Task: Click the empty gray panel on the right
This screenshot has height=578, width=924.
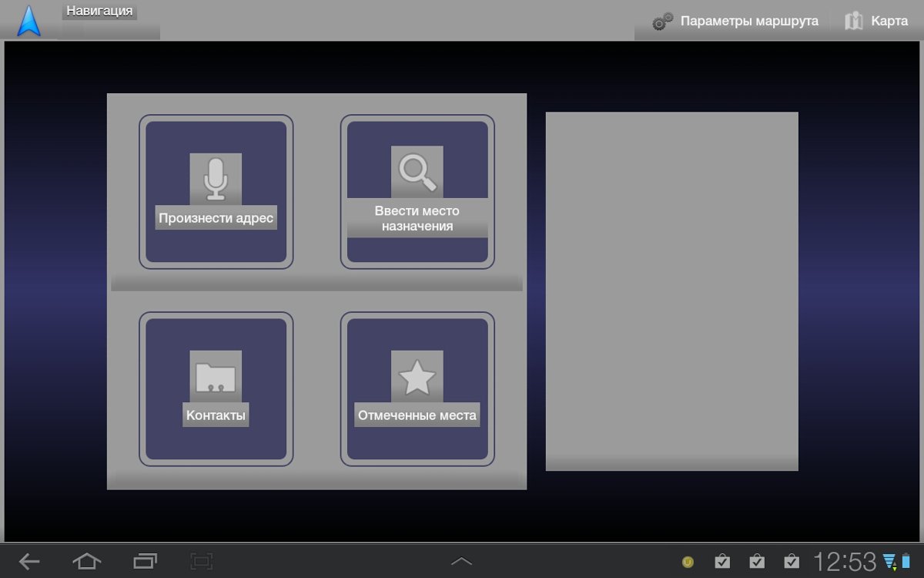Action: [671, 291]
